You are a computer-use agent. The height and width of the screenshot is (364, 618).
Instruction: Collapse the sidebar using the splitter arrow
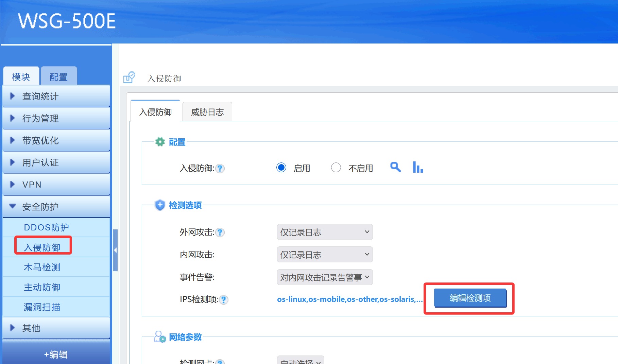coord(115,250)
